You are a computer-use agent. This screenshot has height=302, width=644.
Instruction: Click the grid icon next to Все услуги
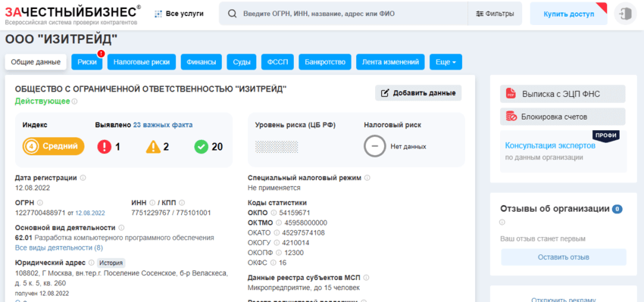158,14
